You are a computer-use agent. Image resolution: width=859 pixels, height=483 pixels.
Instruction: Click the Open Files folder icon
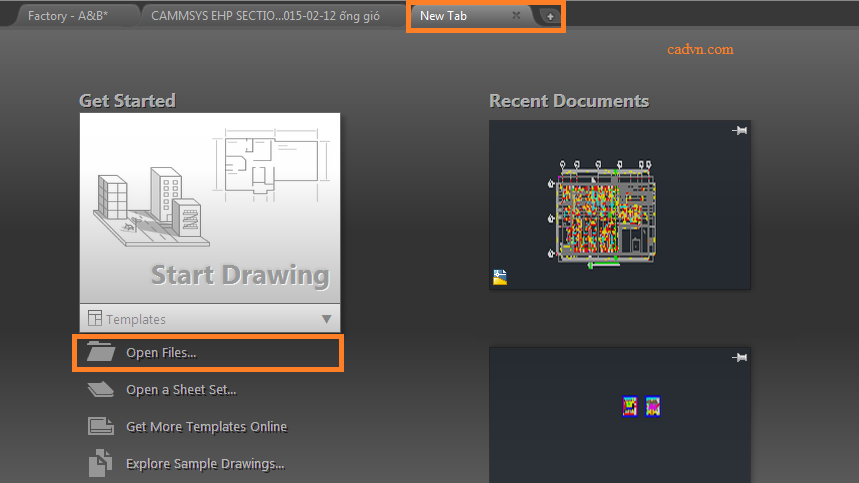click(101, 352)
